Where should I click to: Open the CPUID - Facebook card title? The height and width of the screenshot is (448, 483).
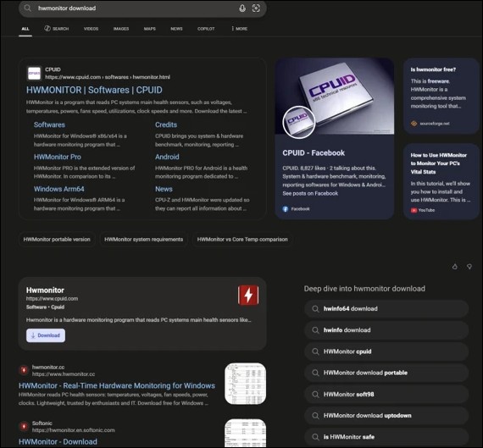click(x=314, y=153)
